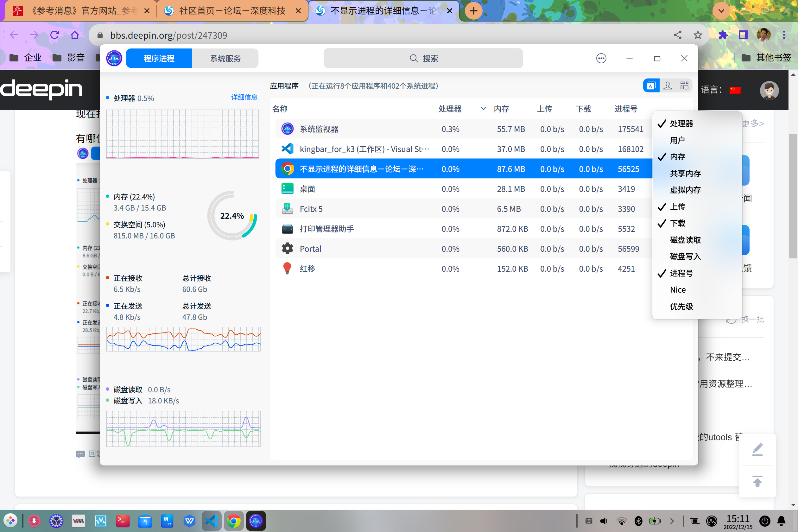
Task: Enable the 虚拟内存 column
Action: [x=685, y=190]
